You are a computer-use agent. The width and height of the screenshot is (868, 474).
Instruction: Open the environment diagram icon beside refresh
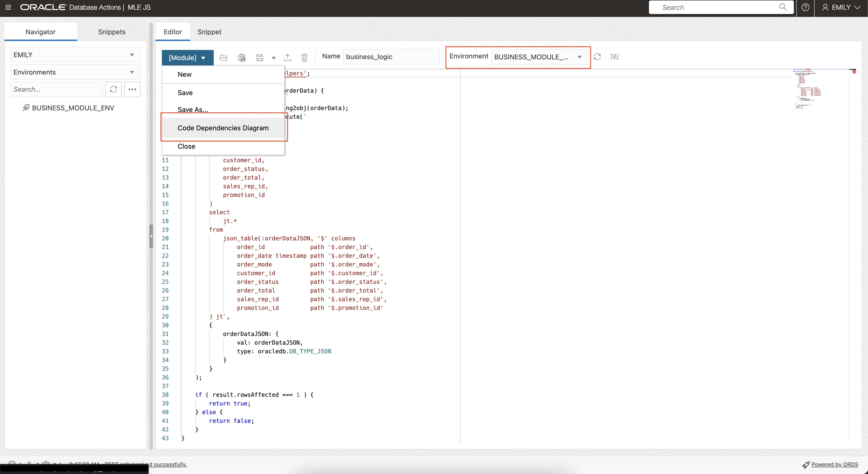click(614, 56)
